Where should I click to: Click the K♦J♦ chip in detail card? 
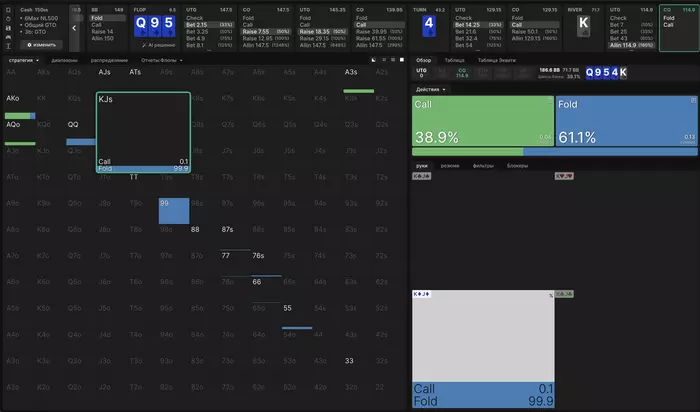pos(421,294)
